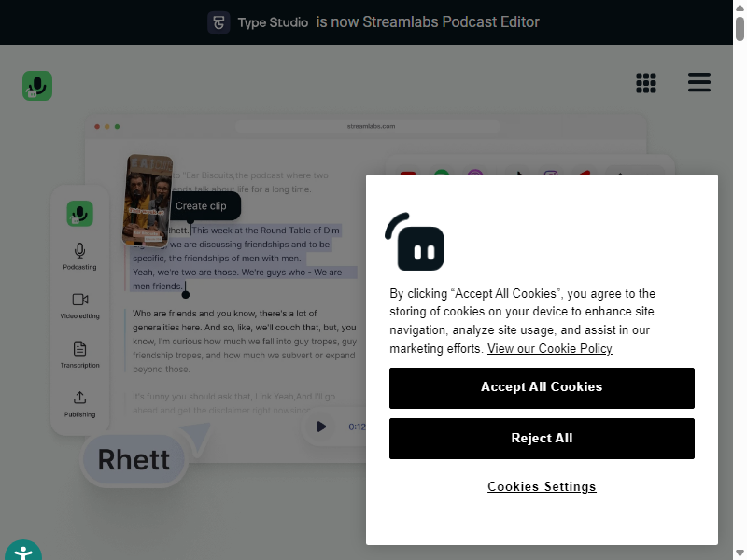Click the Rhett speaker name bubble
This screenshot has width=747, height=560.
(134, 460)
